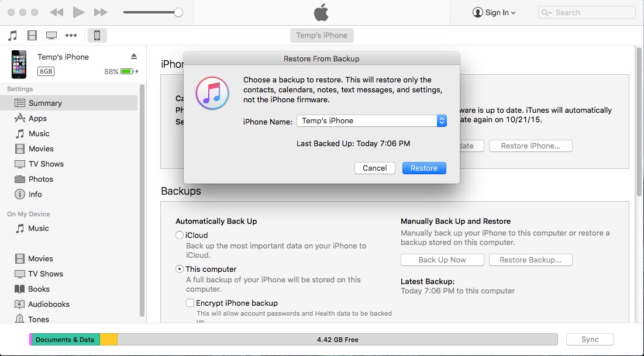Select the iCloud backup radio button
Viewport: 644px width, 356px height.
180,235
